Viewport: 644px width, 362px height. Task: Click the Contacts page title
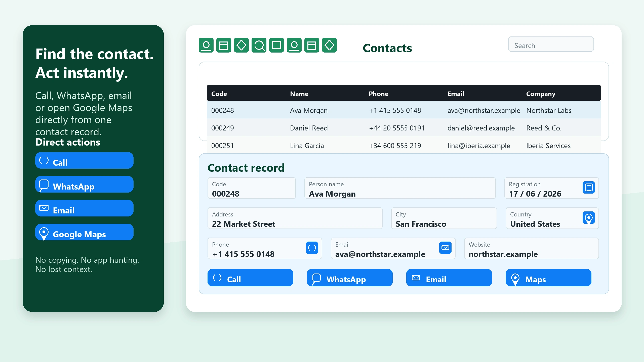pos(387,48)
